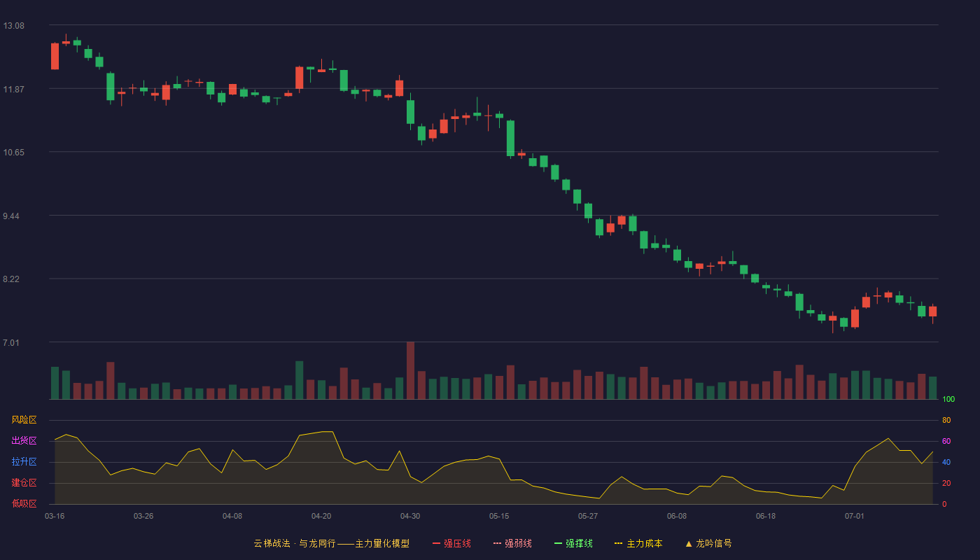Click the 建仓区 zone label

(x=24, y=483)
